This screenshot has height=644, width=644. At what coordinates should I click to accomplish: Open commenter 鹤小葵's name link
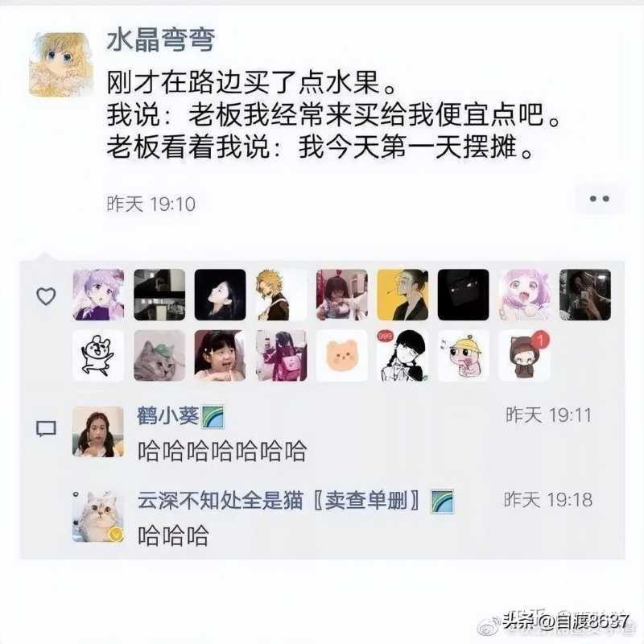168,415
